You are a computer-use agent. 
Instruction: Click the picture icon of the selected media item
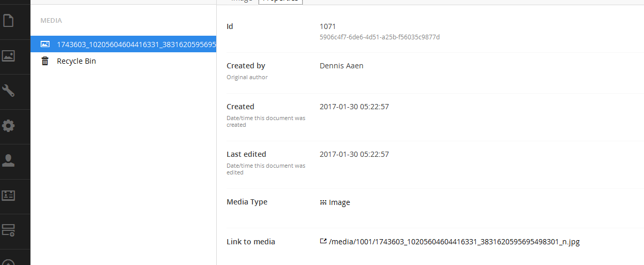click(45, 45)
